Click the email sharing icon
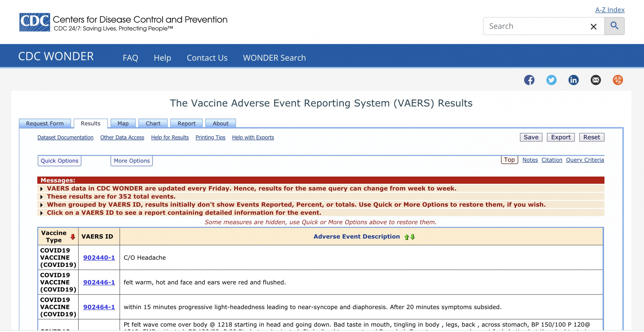644x332 pixels. pos(596,80)
